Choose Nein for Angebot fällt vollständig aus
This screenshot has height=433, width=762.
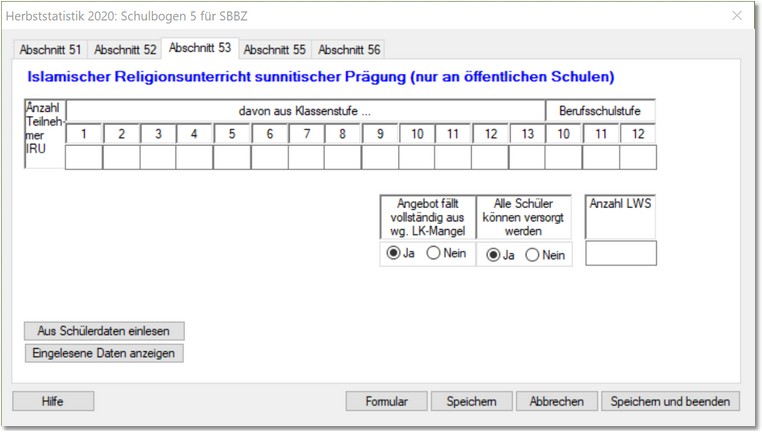point(433,253)
